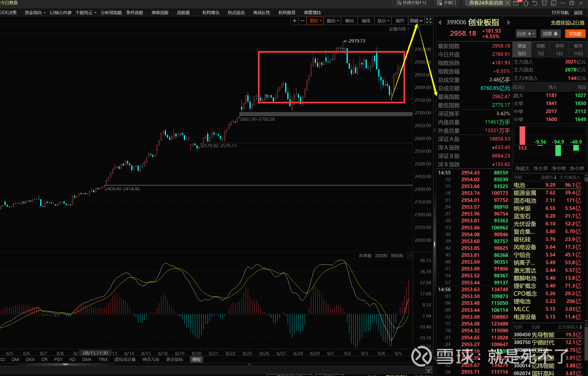
Task: Switch capital flow to 10日 period
Action: pyautogui.click(x=578, y=54)
